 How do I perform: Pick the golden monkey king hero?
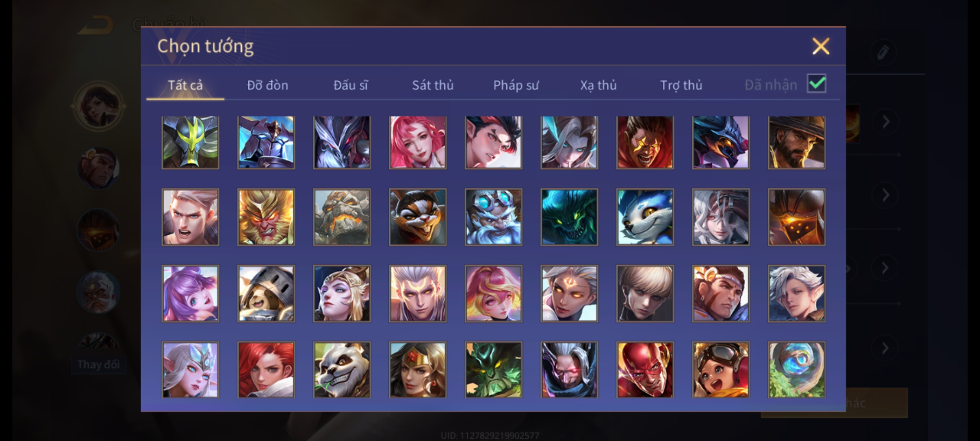coord(266,217)
